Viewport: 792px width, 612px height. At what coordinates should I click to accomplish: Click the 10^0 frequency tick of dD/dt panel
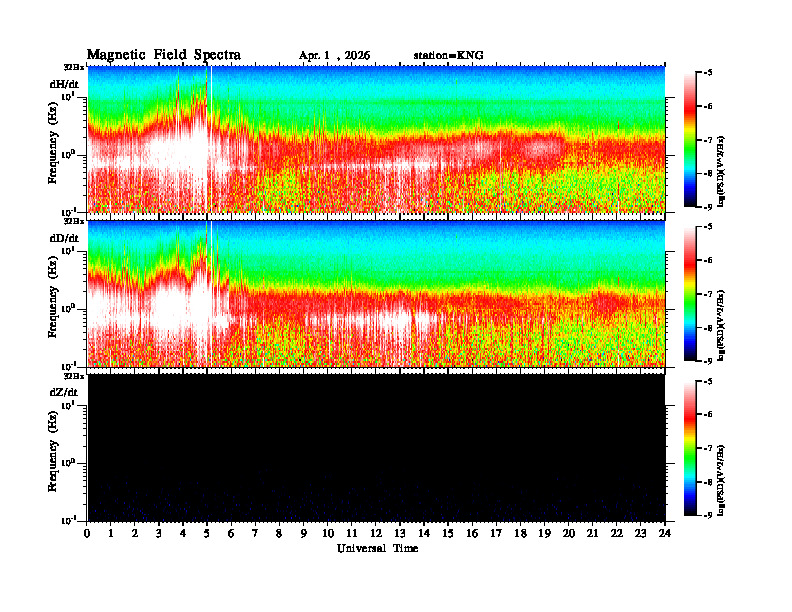pyautogui.click(x=68, y=308)
